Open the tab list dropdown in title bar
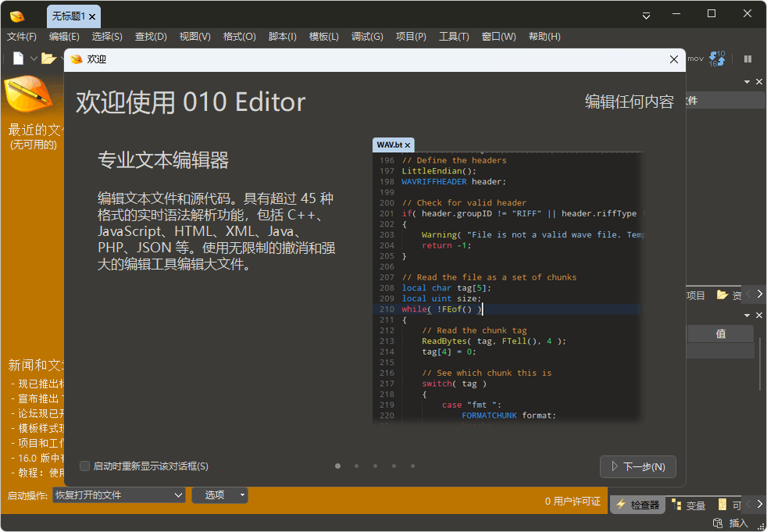 646,16
